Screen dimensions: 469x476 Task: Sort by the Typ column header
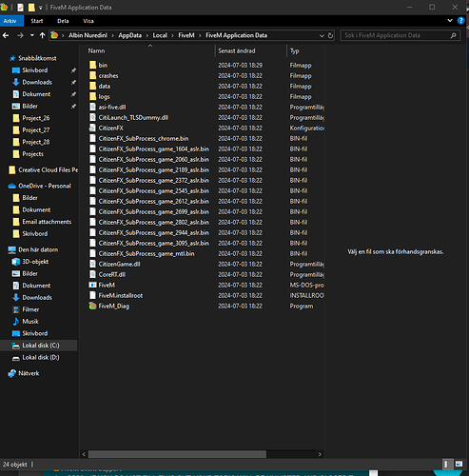point(294,50)
